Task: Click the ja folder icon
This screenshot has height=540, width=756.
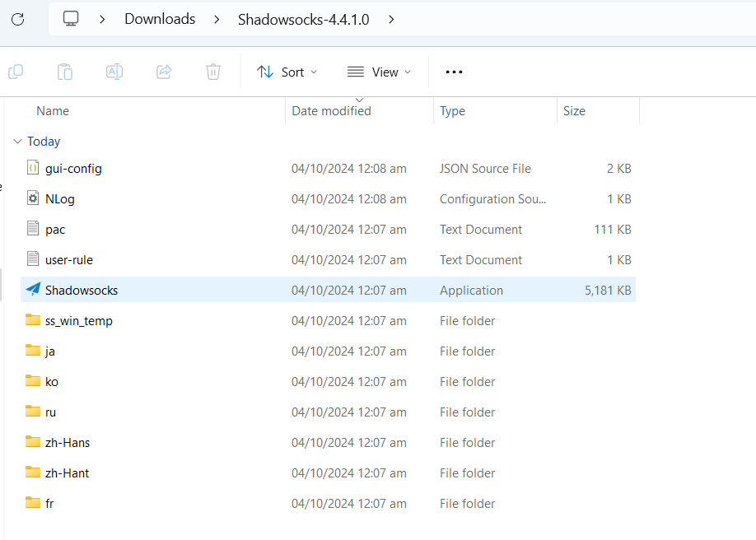Action: coord(33,350)
